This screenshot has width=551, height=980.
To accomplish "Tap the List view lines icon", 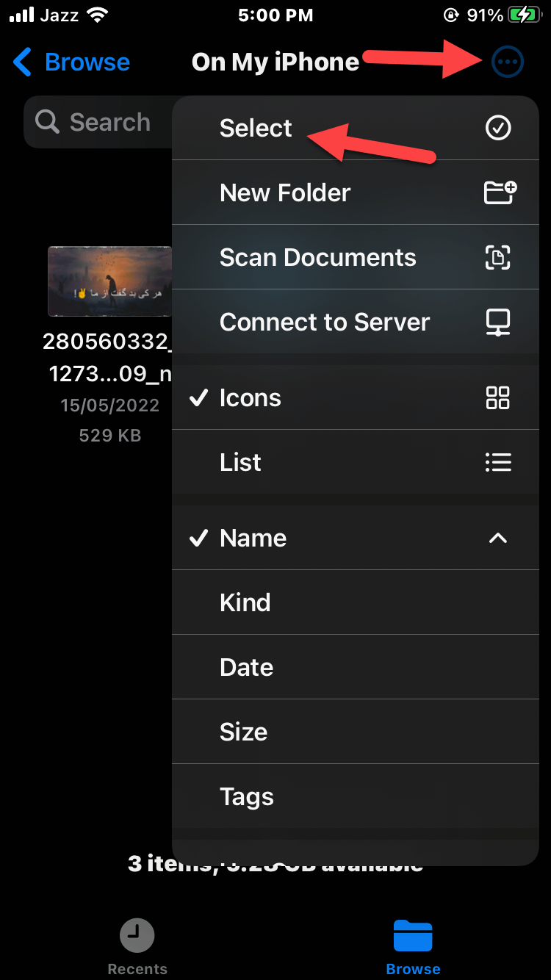I will click(x=498, y=462).
